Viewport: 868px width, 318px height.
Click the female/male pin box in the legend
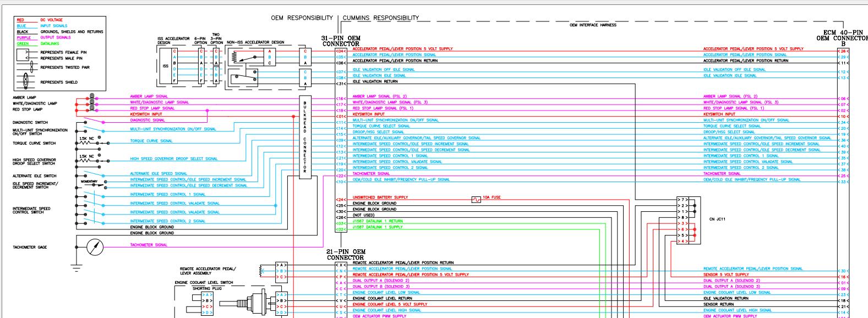coord(22,54)
